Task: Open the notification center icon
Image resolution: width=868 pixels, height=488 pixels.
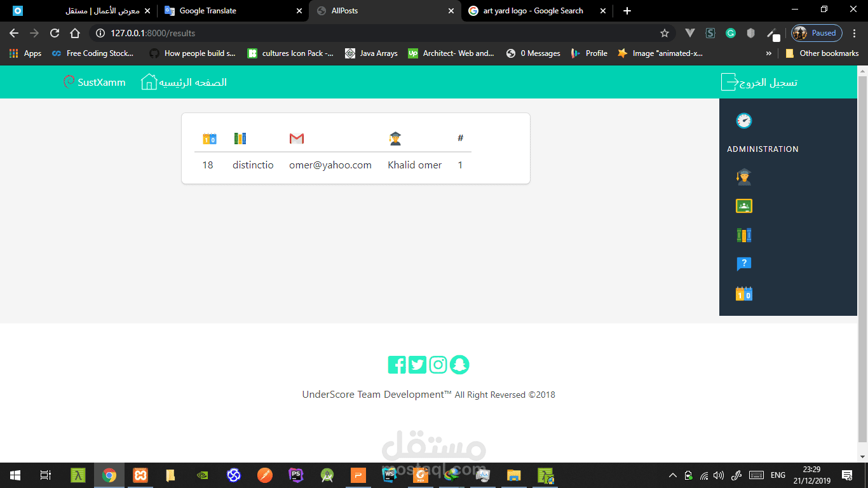Action: pos(847,475)
